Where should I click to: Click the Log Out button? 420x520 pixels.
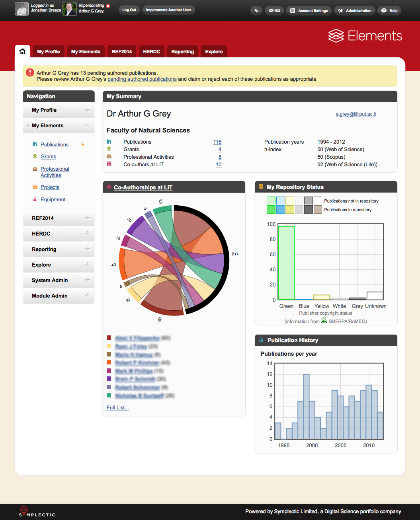(129, 10)
